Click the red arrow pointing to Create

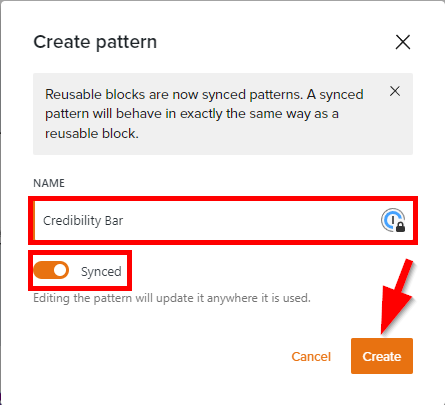395,297
